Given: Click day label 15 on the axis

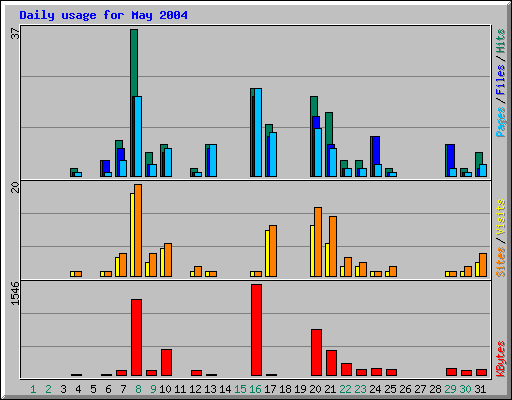Looking at the screenshot, I should tap(240, 389).
